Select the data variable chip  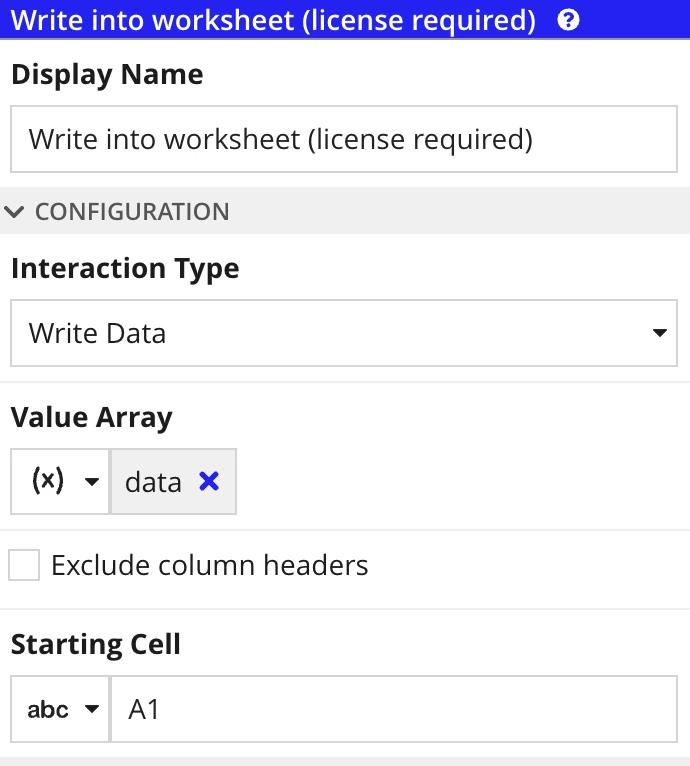click(173, 482)
